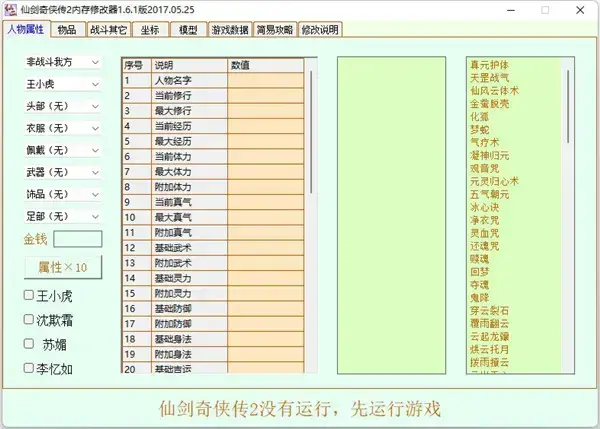Screen dimensions: 600x429
Task: Select 穿云裂石 skill entry
Action: coord(489,310)
